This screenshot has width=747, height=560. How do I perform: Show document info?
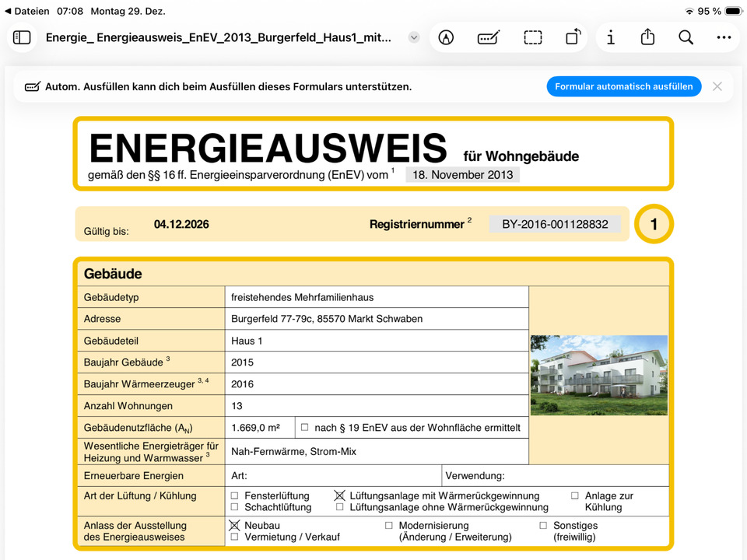click(611, 37)
